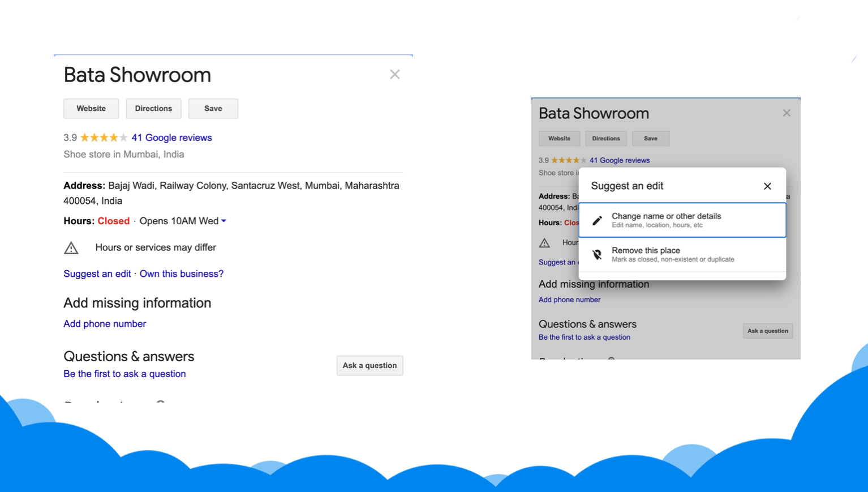Click Add missing information heading in left panel
The height and width of the screenshot is (492, 868).
(137, 303)
